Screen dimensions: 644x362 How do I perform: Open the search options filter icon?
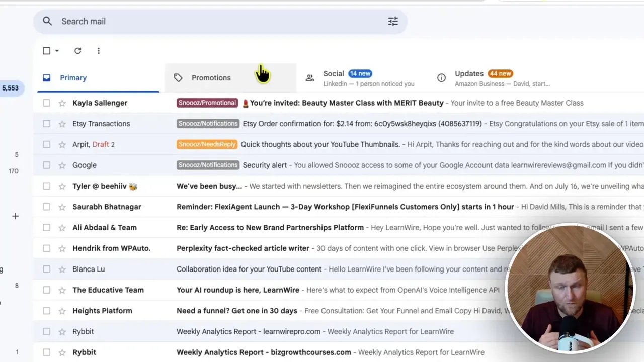393,21
